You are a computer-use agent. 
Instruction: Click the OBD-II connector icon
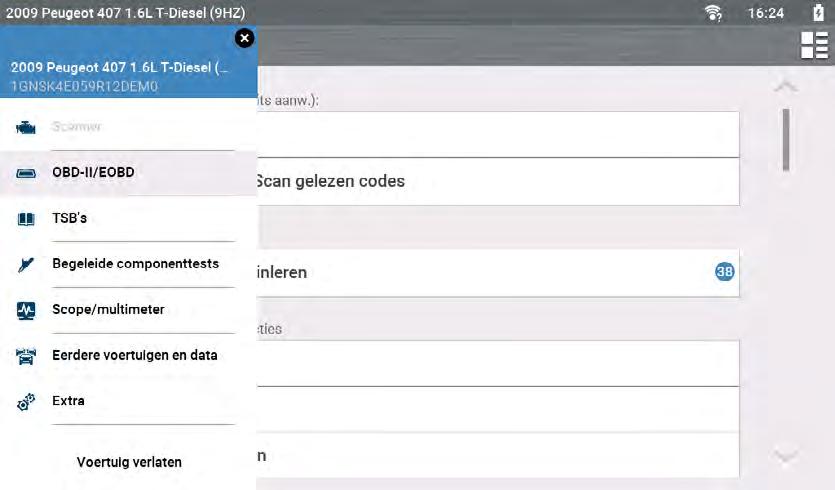click(26, 173)
